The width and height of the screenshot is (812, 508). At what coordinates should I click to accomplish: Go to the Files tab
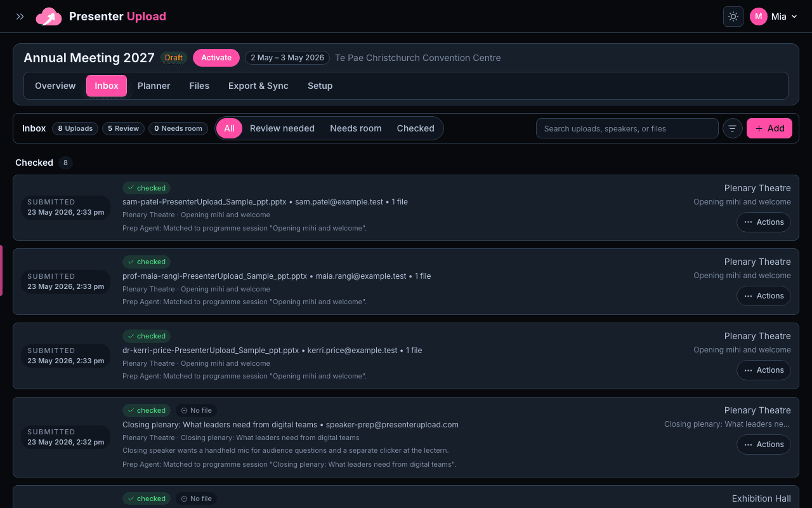[199, 86]
